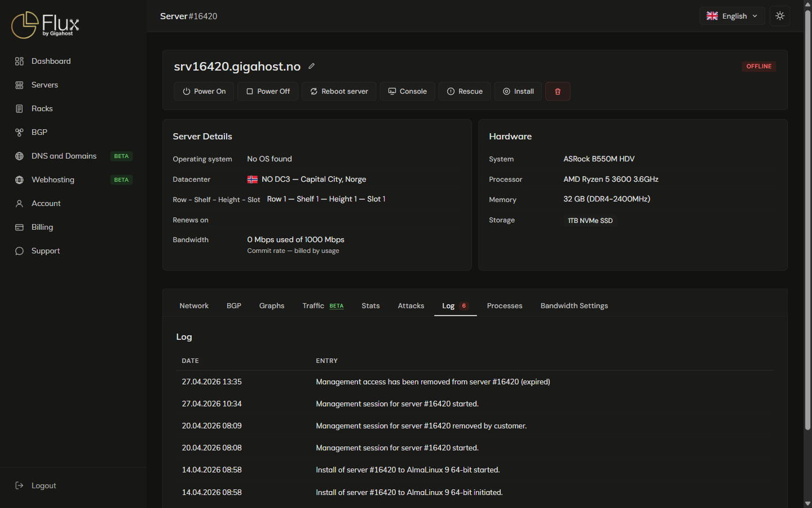Open the Bandwidth Settings tab
This screenshot has height=508, width=812.
click(x=574, y=306)
